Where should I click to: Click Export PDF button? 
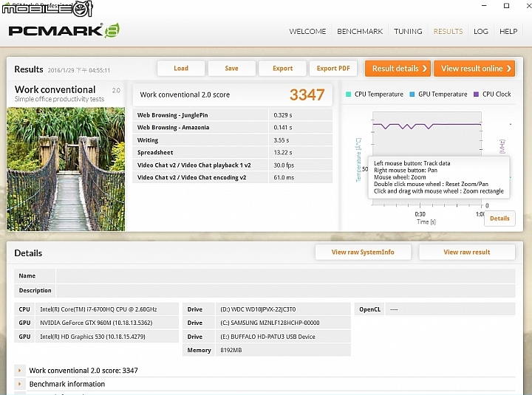point(333,69)
